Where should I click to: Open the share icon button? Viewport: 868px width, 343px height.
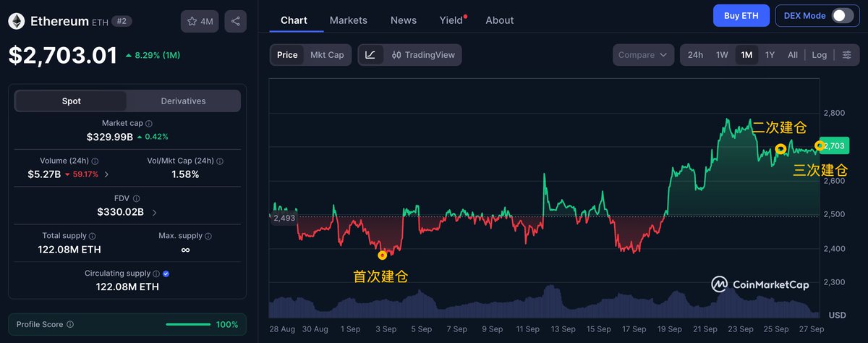tap(235, 22)
